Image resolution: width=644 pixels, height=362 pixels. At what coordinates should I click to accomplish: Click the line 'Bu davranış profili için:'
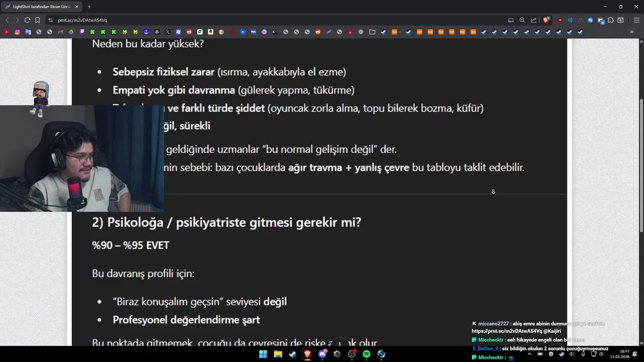click(x=143, y=274)
